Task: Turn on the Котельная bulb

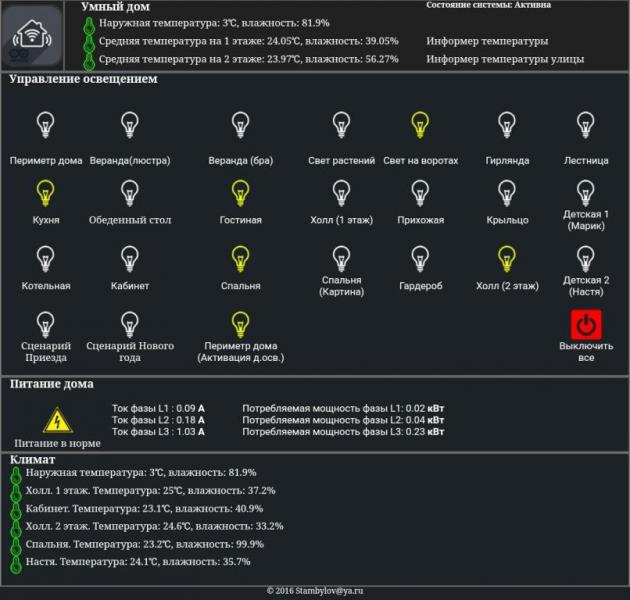Action: (x=45, y=259)
